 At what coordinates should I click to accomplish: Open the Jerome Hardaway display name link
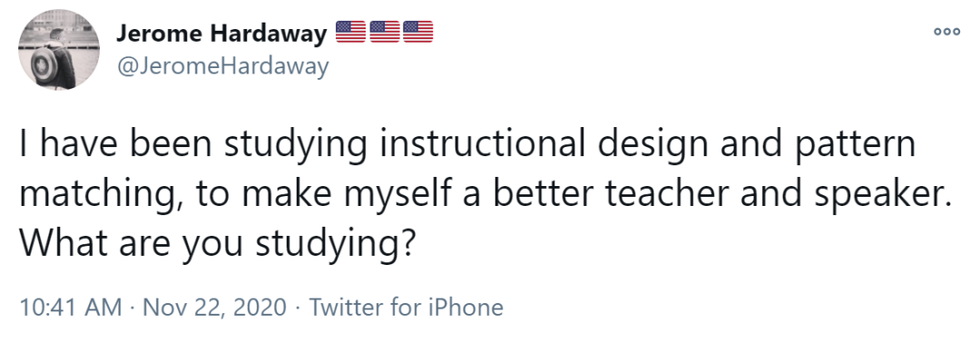click(x=221, y=34)
